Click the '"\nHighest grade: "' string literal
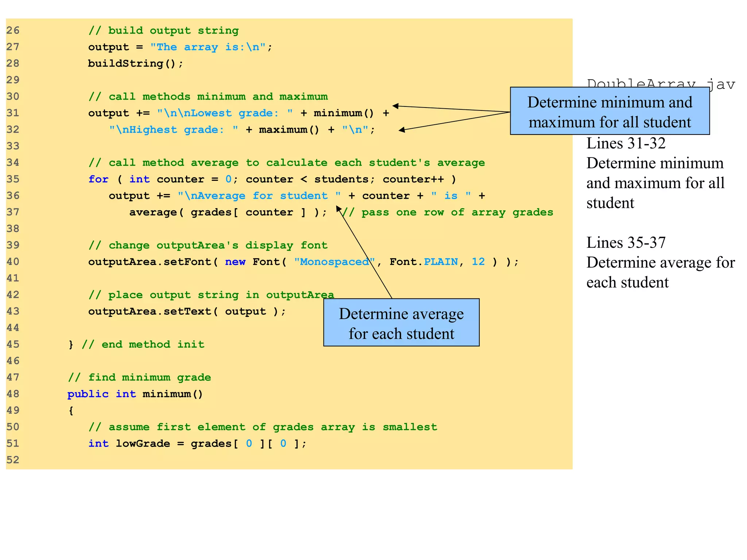Screen dimensions: 747x560 point(174,130)
